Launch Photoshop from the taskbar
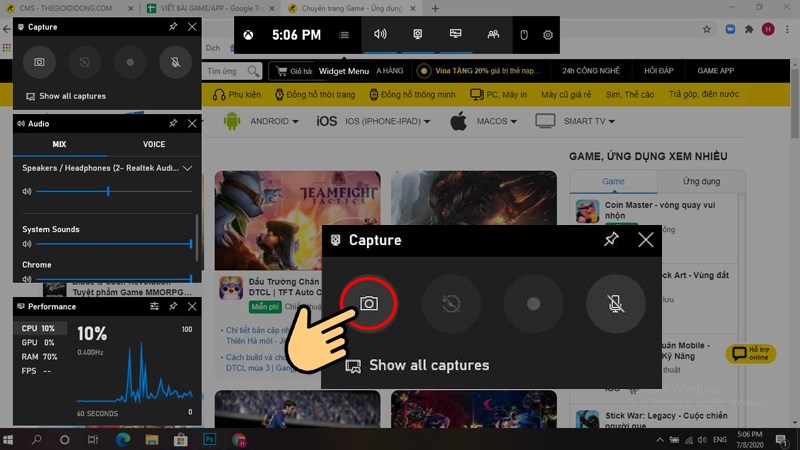 pos(210,439)
